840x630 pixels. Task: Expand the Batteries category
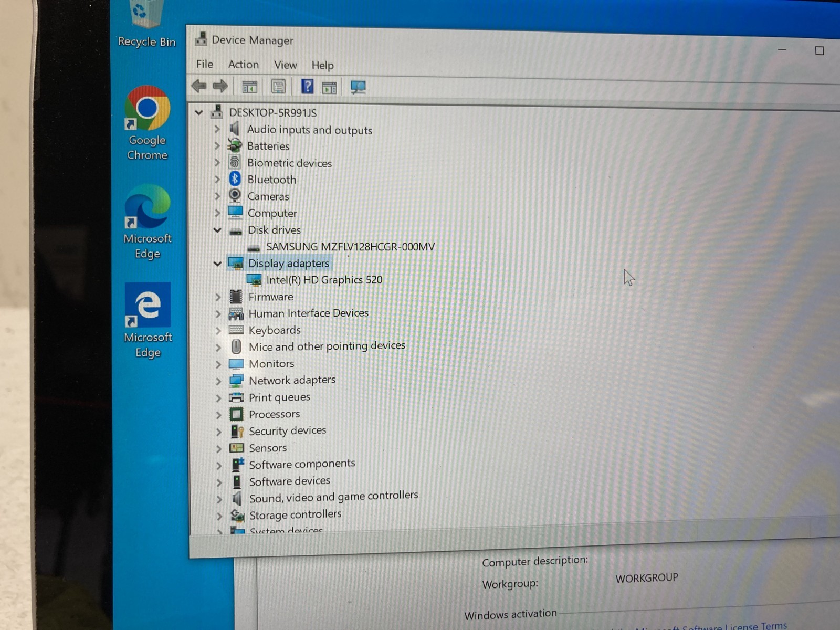point(217,145)
